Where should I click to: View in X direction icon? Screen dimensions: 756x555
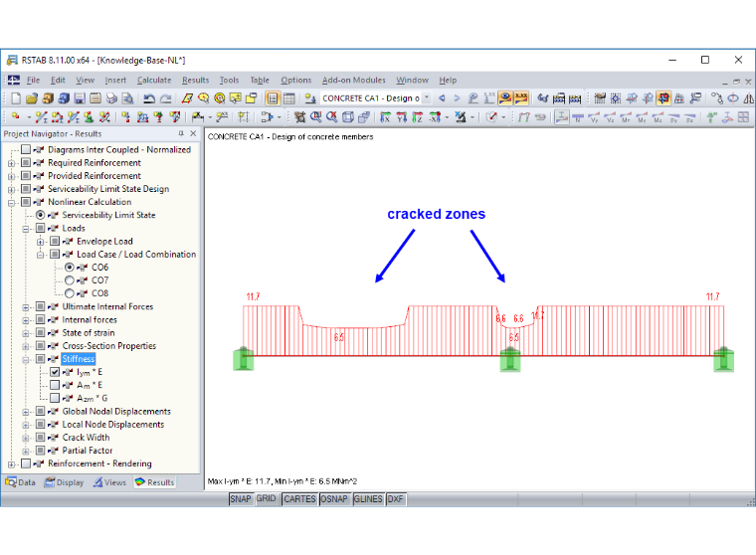coord(385,117)
